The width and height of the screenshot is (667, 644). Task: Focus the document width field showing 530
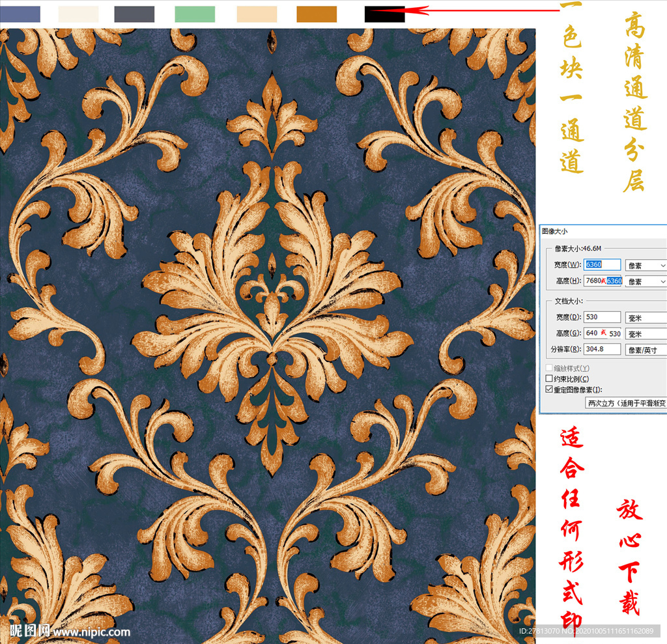tap(602, 317)
